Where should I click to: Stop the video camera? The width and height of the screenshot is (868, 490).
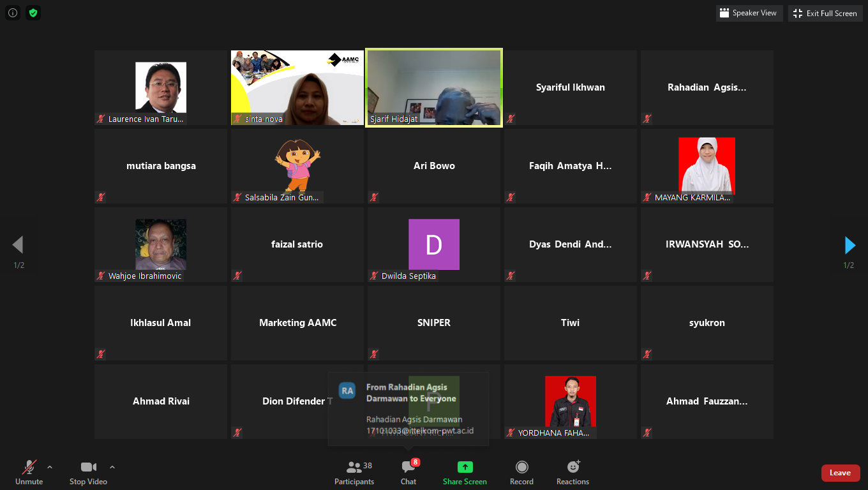coord(88,473)
